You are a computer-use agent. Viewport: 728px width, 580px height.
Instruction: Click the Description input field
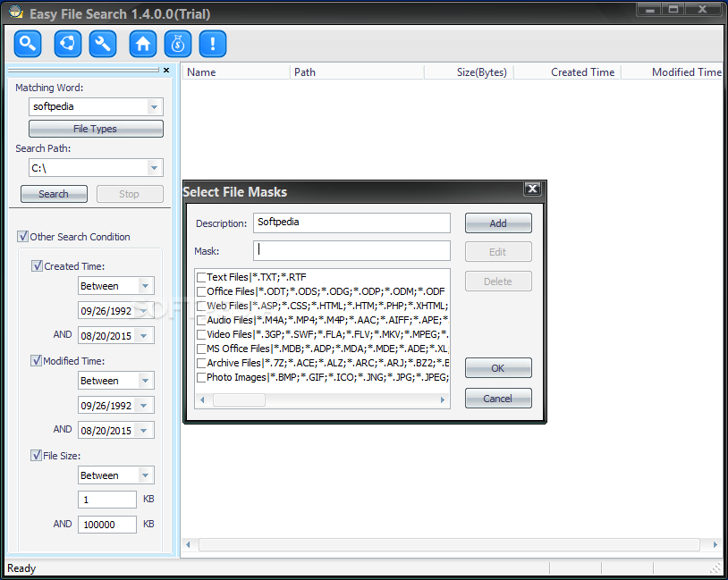[351, 223]
